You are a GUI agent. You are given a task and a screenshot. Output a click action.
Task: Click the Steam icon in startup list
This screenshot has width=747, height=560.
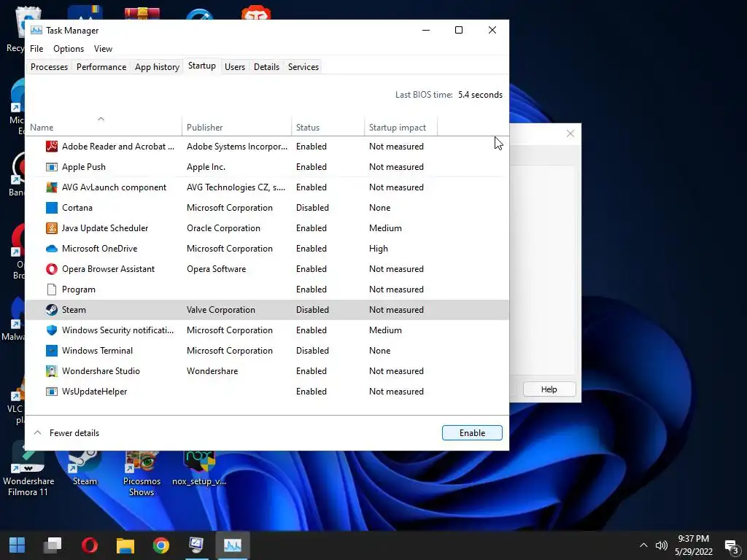tap(52, 310)
